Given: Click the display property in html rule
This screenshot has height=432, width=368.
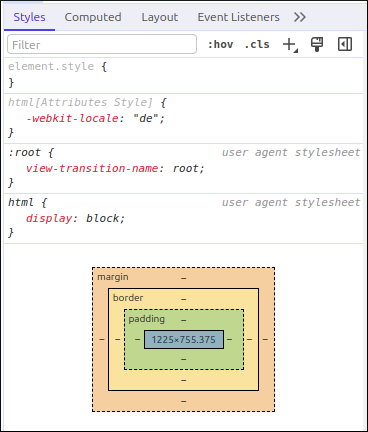Looking at the screenshot, I should coord(49,218).
